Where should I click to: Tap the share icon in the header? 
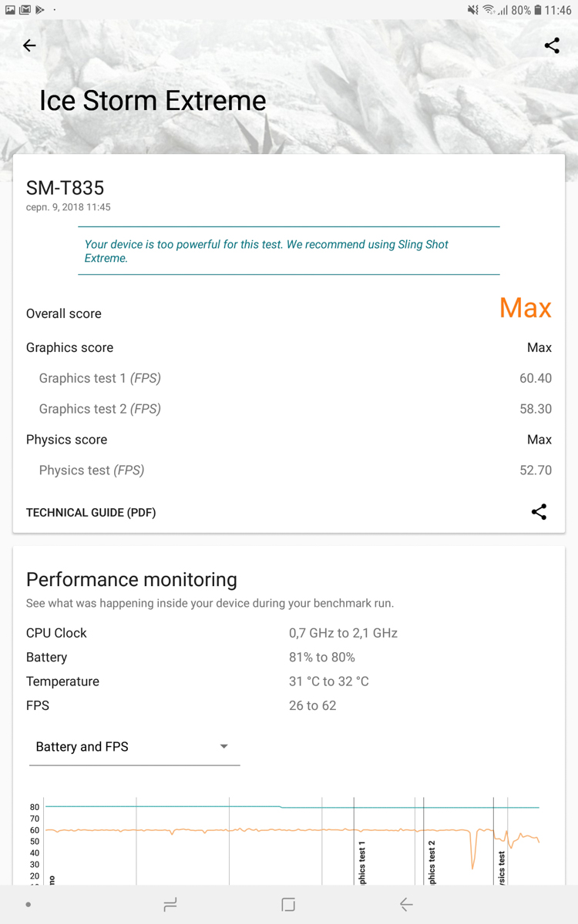(552, 45)
